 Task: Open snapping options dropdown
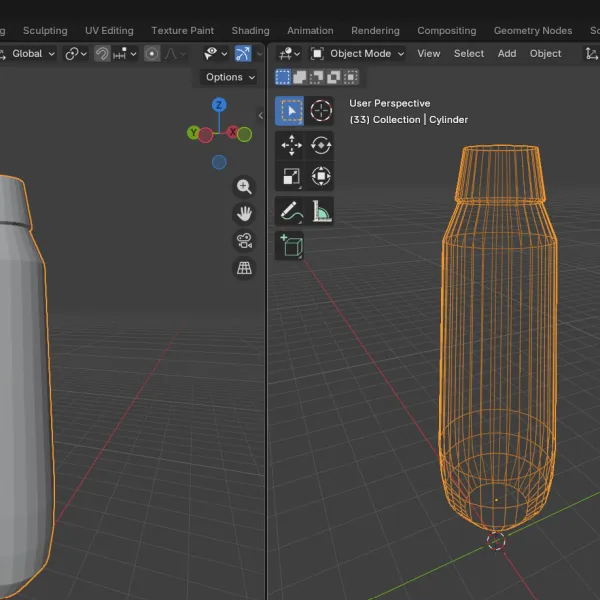tap(125, 54)
